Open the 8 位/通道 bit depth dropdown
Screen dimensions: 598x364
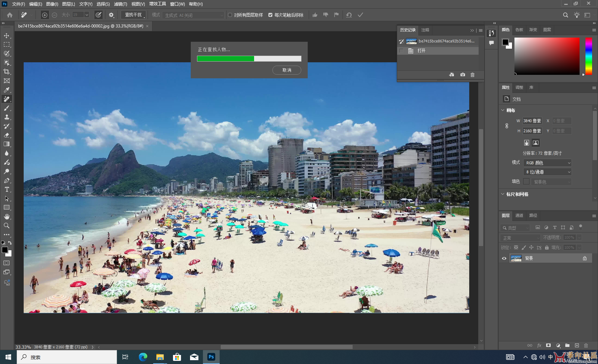547,172
